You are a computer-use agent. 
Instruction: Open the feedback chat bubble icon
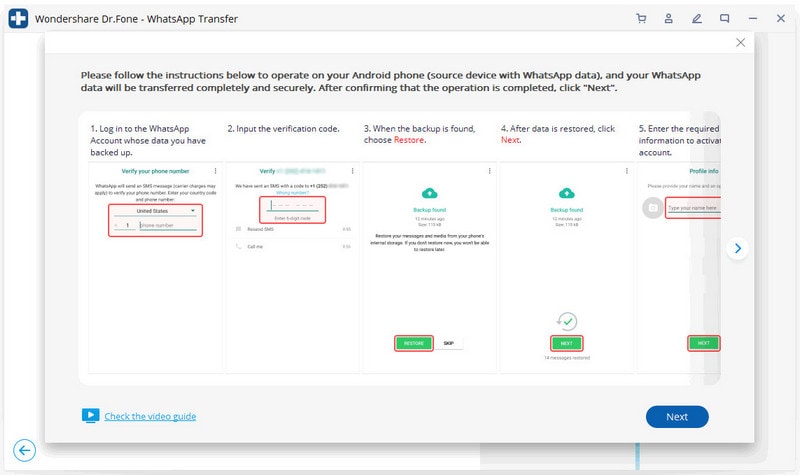click(x=724, y=18)
